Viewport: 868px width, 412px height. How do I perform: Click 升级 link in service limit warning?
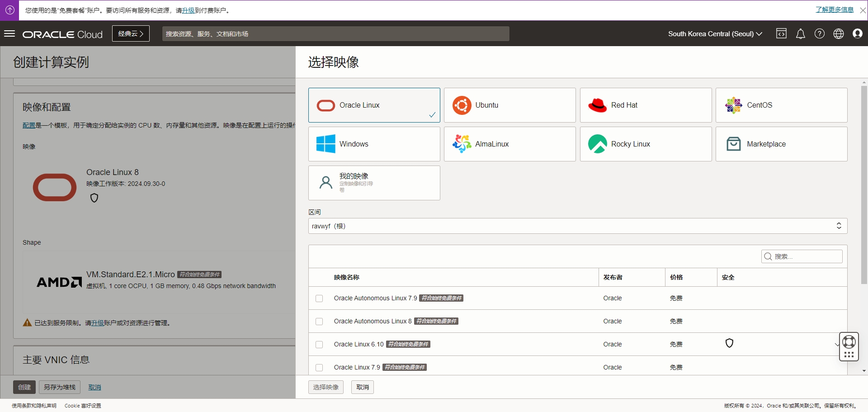pyautogui.click(x=98, y=323)
